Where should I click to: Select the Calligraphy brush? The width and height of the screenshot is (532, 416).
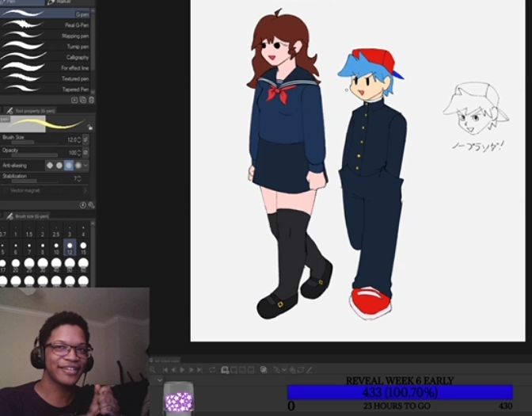click(x=45, y=57)
